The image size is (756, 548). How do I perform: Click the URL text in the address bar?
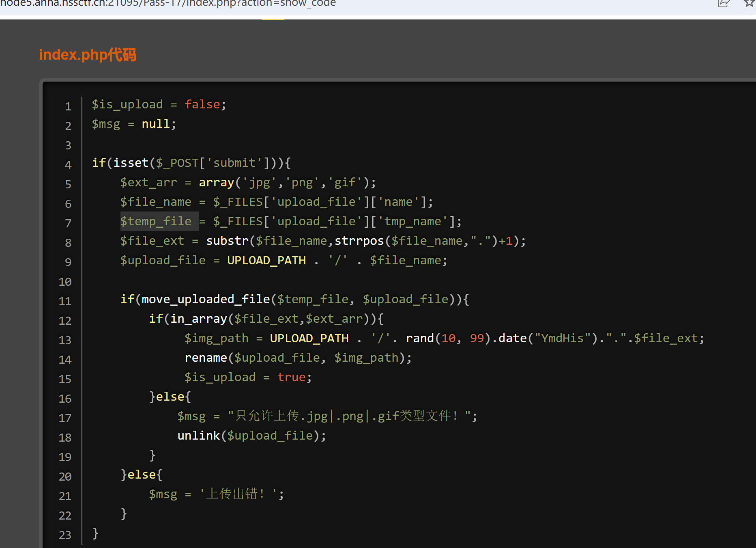click(x=168, y=3)
